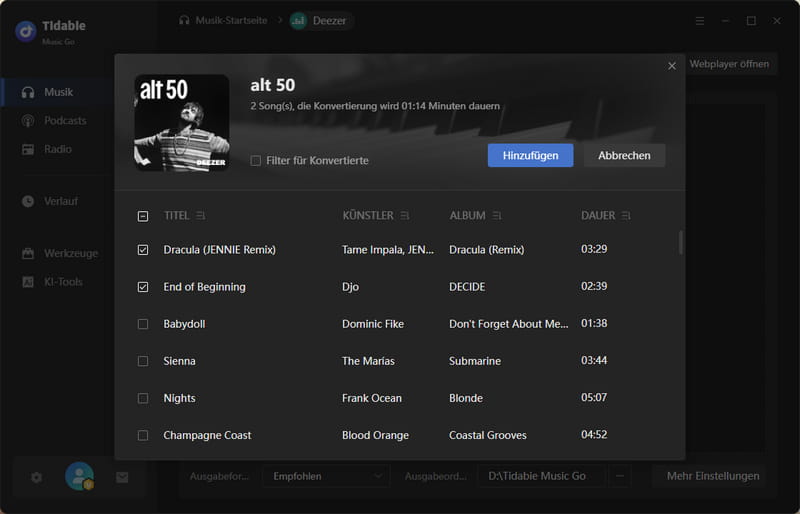The height and width of the screenshot is (514, 800).
Task: Click the alt 50 playlist cover
Action: pos(182,123)
